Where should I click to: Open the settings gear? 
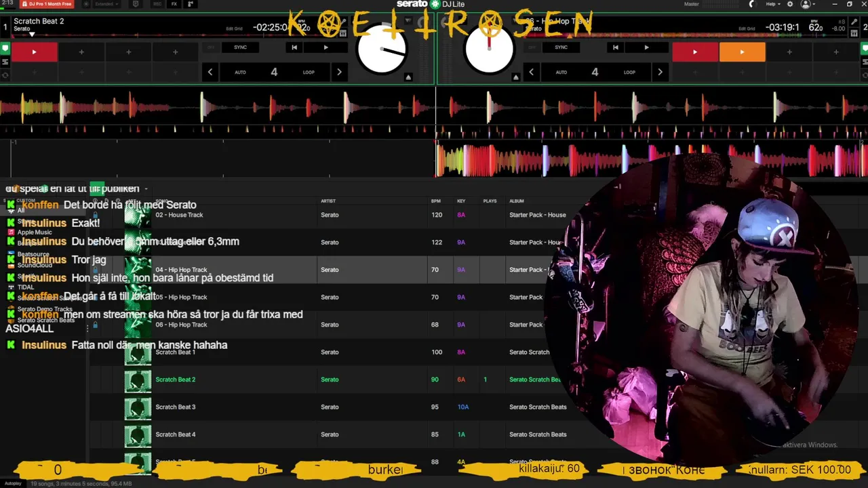tap(789, 4)
